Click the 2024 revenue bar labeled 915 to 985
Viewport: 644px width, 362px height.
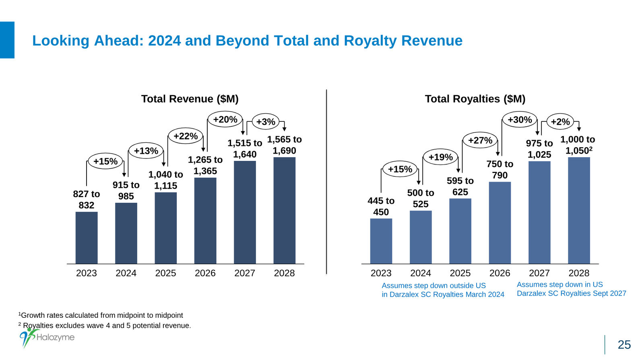126,233
